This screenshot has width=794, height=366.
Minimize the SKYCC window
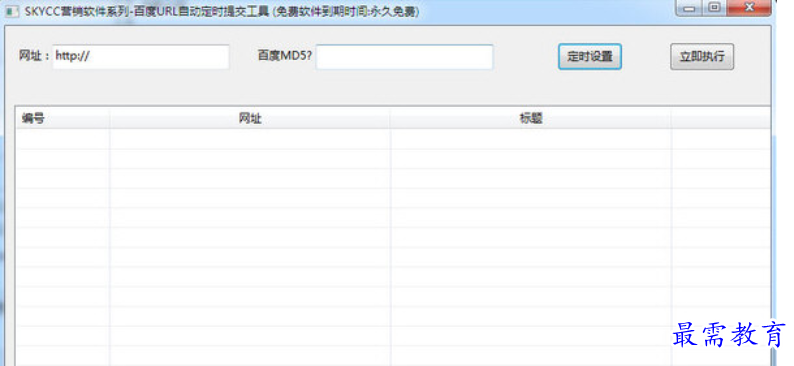tap(690, 8)
